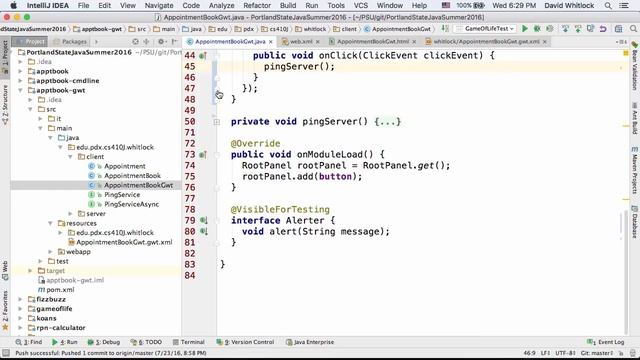Collapse the src folder
This screenshot has width=640, height=360.
(x=30, y=109)
